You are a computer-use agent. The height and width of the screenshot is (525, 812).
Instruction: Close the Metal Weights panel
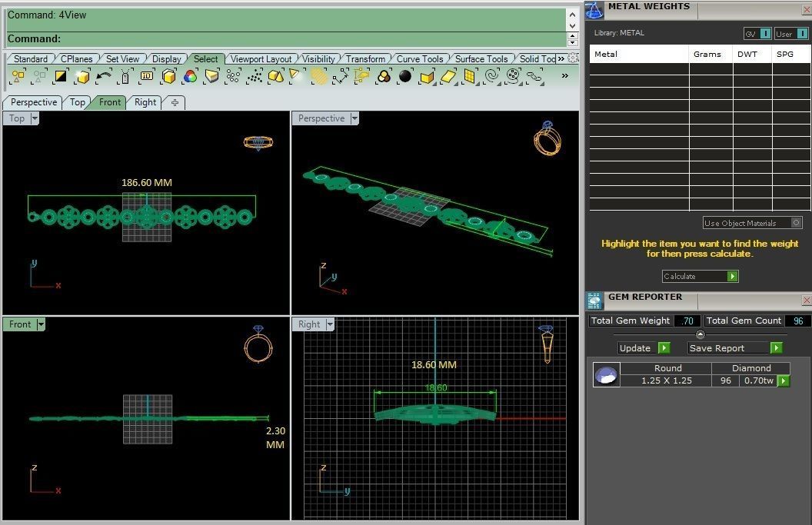(x=807, y=9)
